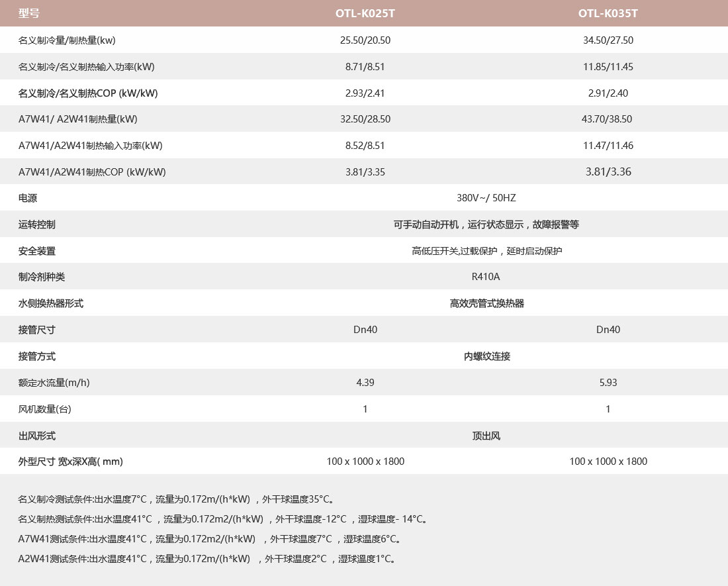Select the R410A refrigerant value
This screenshot has height=586, width=728.
(x=486, y=277)
